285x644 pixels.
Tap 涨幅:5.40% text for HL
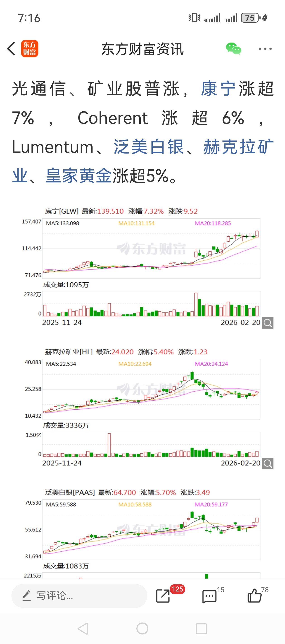(x=156, y=352)
